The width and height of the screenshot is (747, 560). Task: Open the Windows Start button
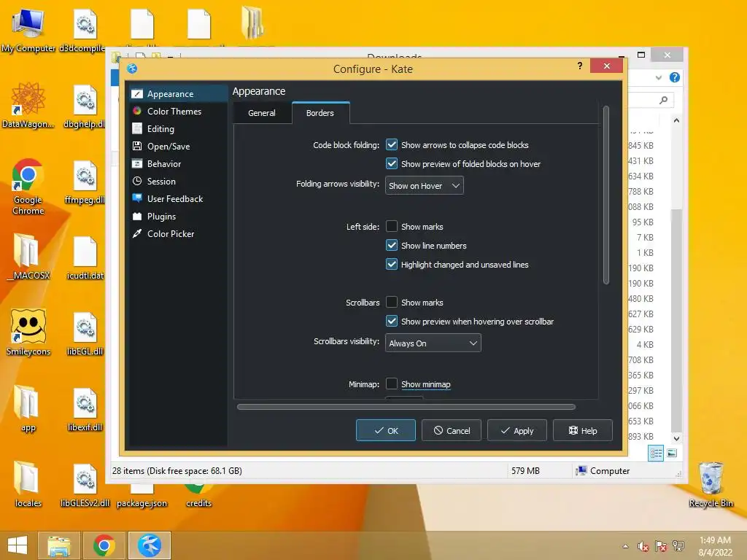click(x=18, y=545)
